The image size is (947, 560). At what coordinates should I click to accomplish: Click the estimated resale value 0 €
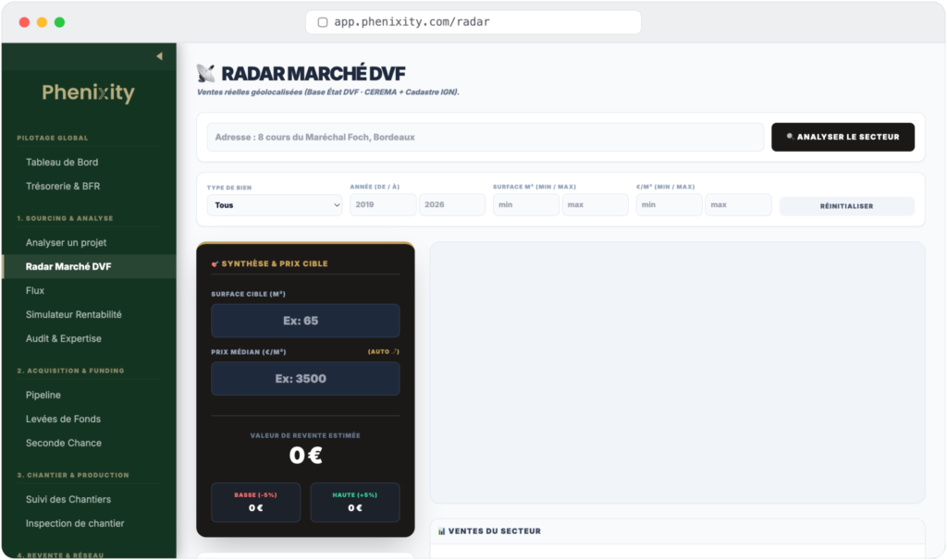click(x=305, y=456)
